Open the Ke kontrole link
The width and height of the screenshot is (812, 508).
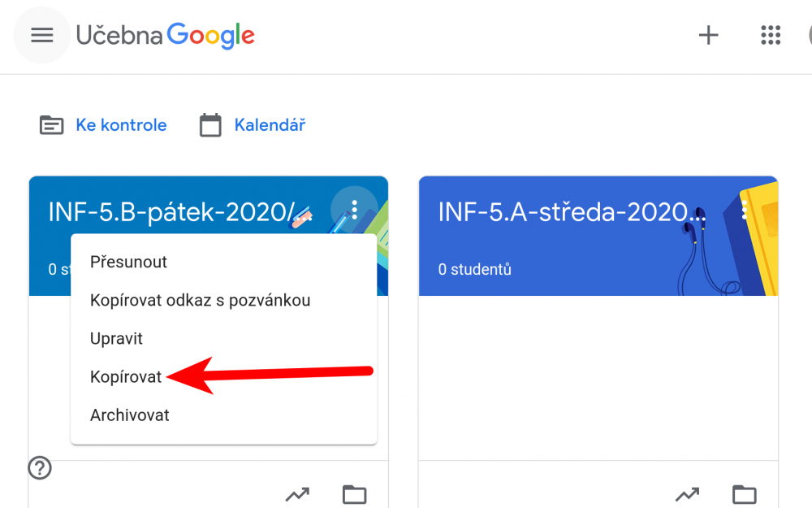click(x=121, y=125)
